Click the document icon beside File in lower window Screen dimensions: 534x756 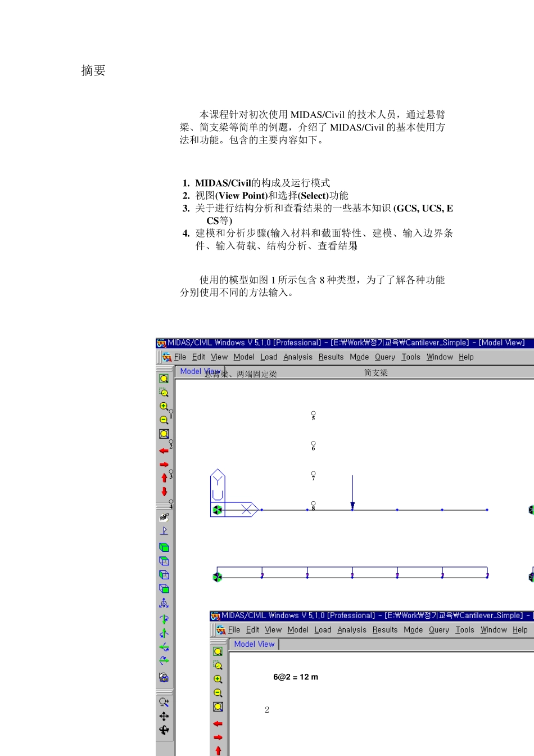click(221, 630)
